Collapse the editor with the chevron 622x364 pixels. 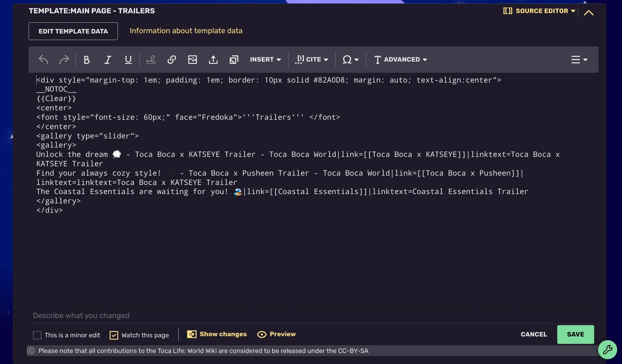coord(588,12)
